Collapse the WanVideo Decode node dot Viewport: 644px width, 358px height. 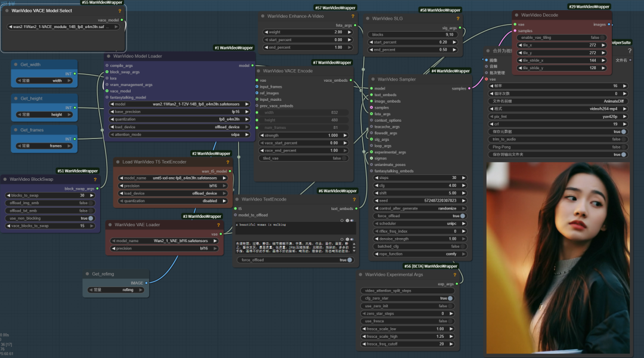(516, 15)
